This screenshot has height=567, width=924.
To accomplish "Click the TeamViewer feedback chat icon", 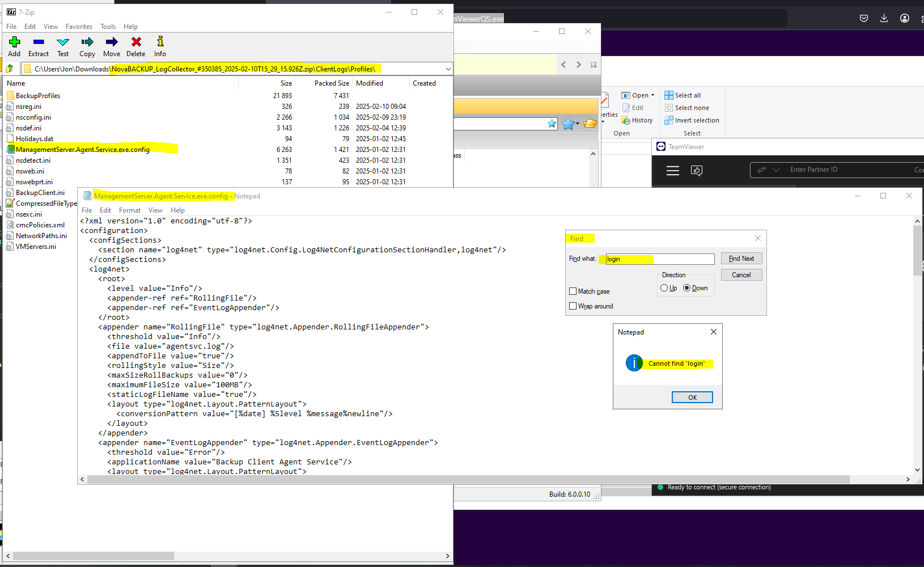I will (697, 170).
